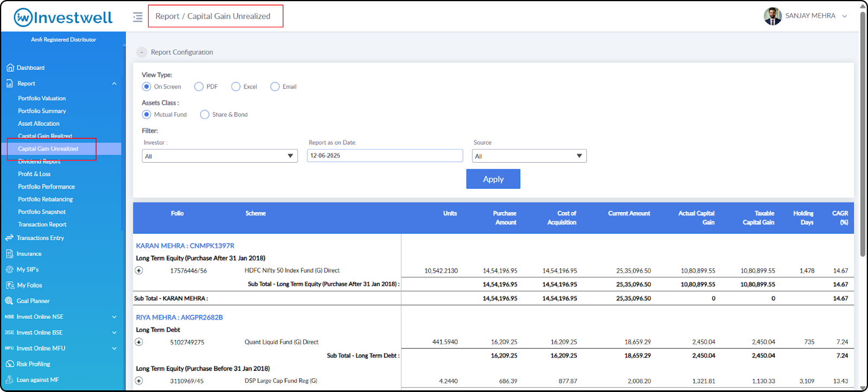Click the Risk Profiling icon
The image size is (868, 392).
pos(10,364)
